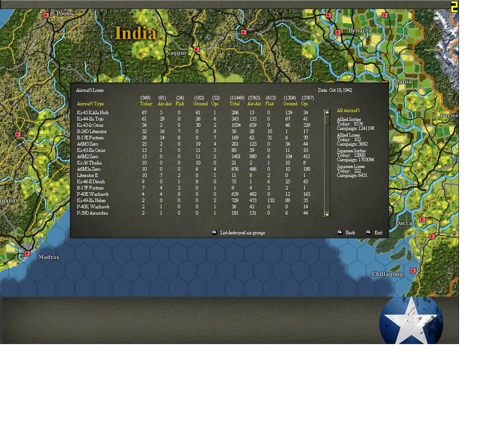Select the Ki-44-IIa Tojo row
The width and height of the screenshot is (493, 448).
coord(193,119)
